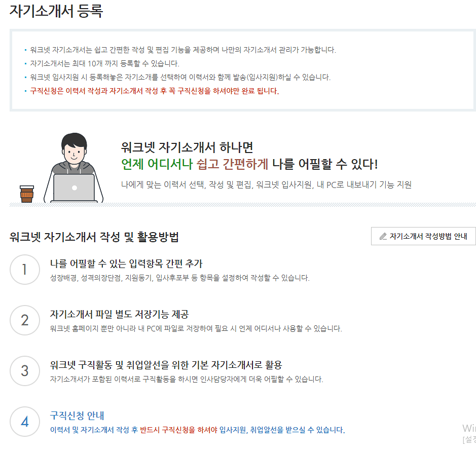Click step number 2 circle icon

25,320
